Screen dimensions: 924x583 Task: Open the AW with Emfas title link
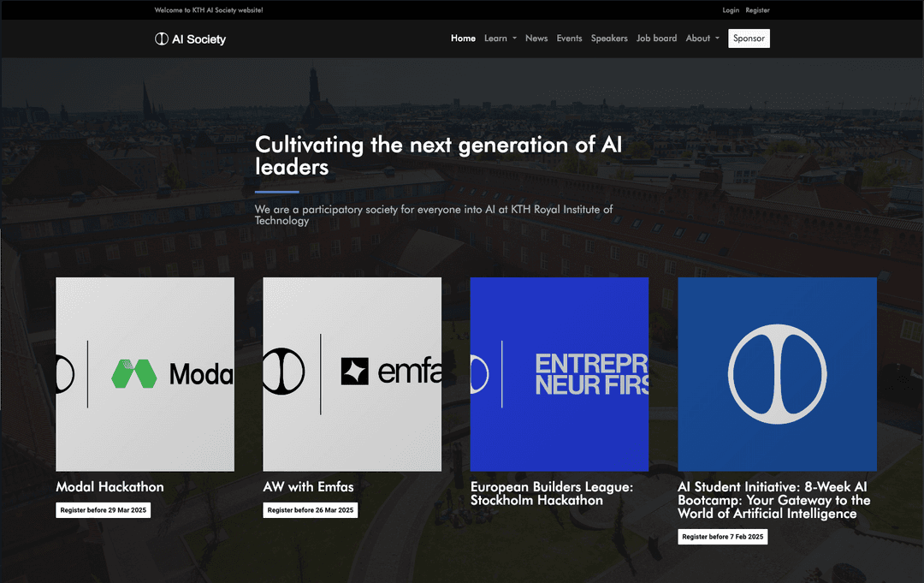coord(308,487)
